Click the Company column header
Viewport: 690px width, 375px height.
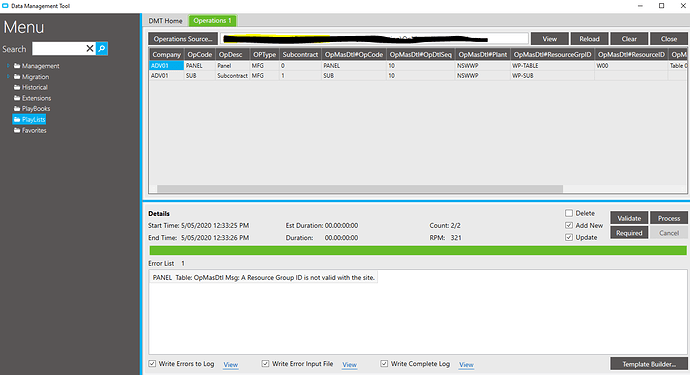tap(166, 55)
